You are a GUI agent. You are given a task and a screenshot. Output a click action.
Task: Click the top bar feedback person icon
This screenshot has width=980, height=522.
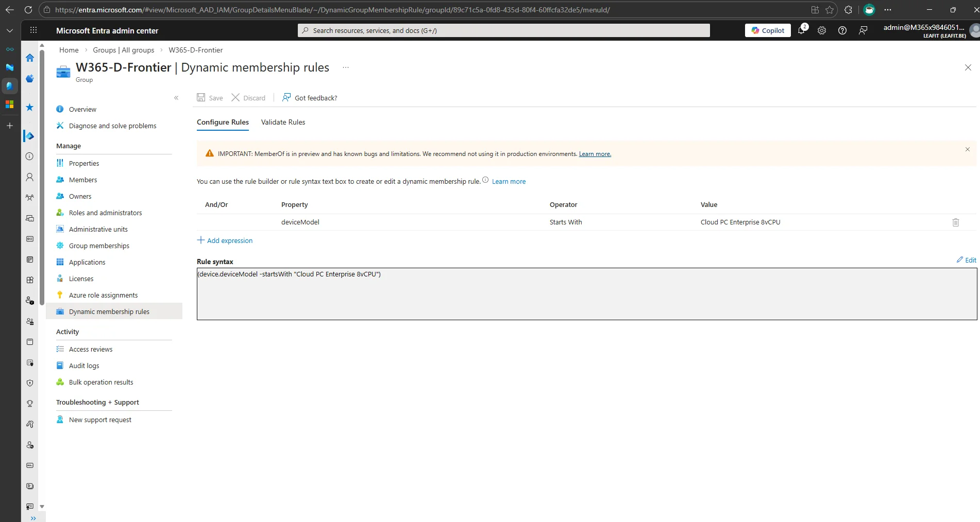(x=863, y=30)
